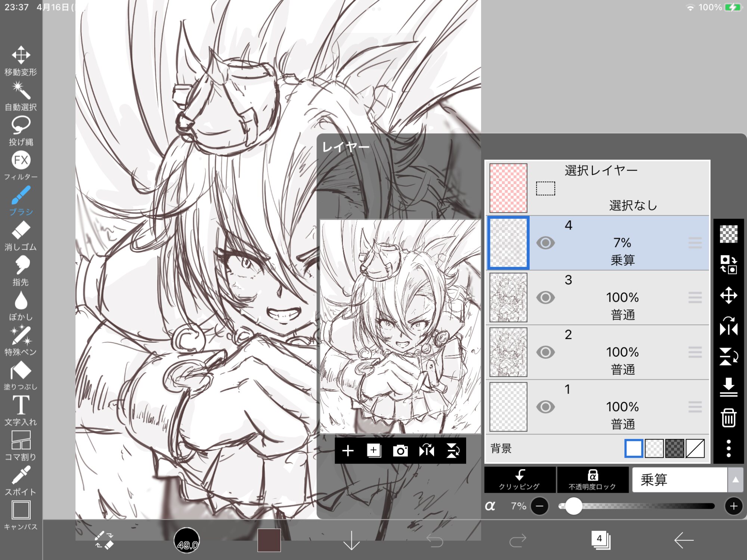Select the 特殊ペン special pen tool
747x560 pixels.
[21, 340]
